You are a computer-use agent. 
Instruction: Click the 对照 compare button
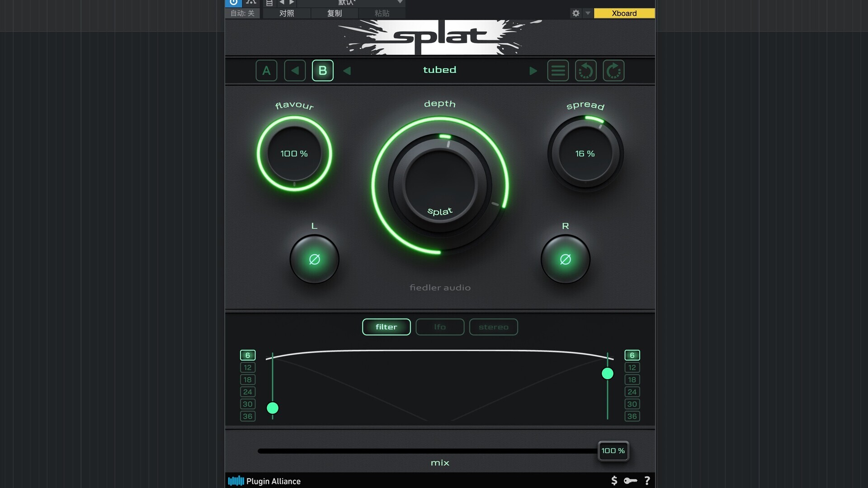pos(287,13)
